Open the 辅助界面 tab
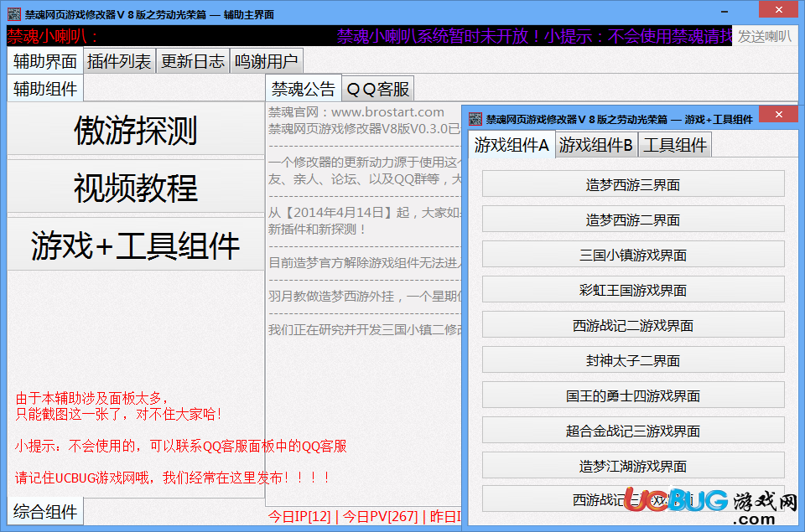The height and width of the screenshot is (532, 805). click(x=45, y=61)
